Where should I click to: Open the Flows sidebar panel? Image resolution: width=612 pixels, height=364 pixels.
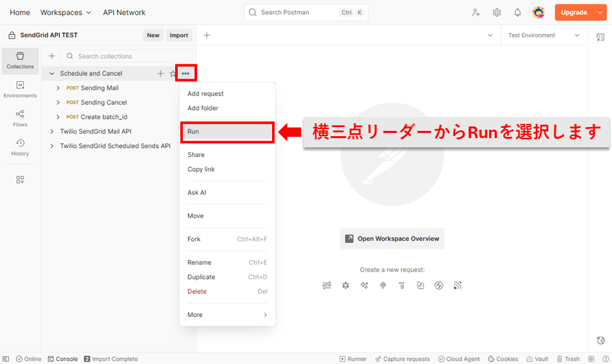point(20,118)
